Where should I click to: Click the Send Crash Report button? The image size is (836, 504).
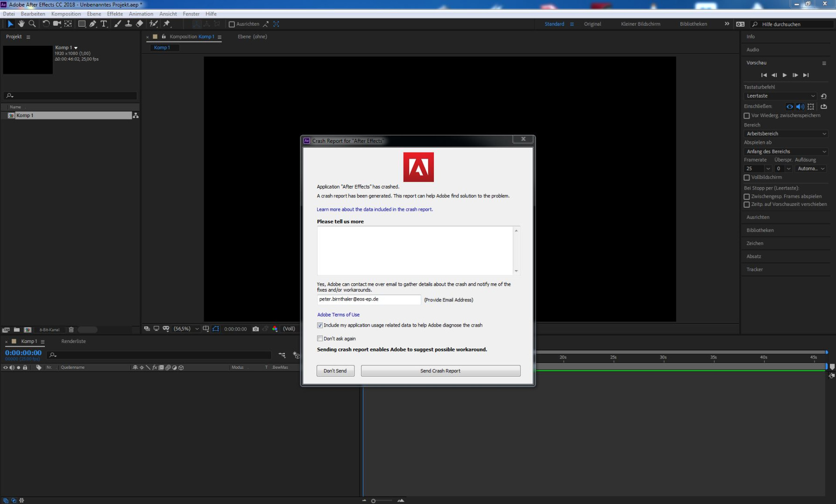(440, 371)
